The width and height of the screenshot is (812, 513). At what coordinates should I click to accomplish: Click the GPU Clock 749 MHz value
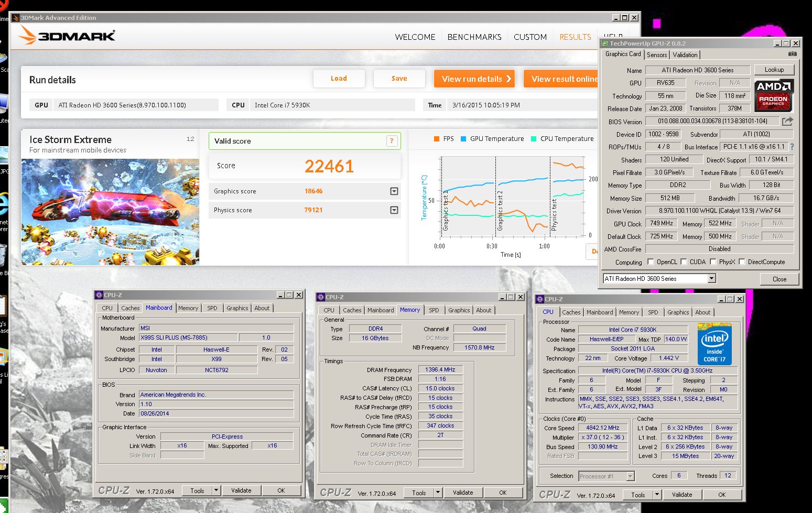point(662,223)
